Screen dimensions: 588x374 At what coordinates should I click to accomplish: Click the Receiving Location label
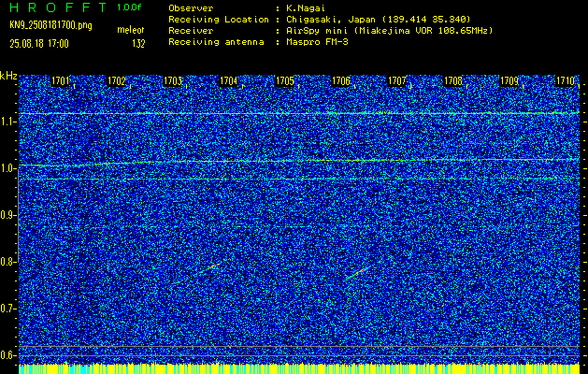click(x=219, y=19)
